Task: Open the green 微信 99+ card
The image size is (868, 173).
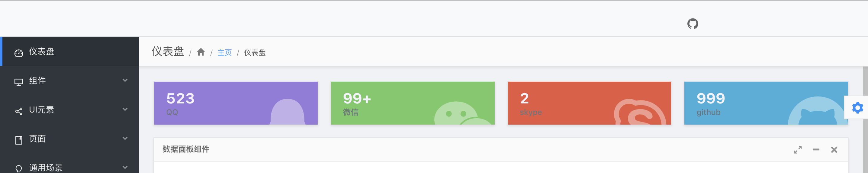Action: (413, 103)
